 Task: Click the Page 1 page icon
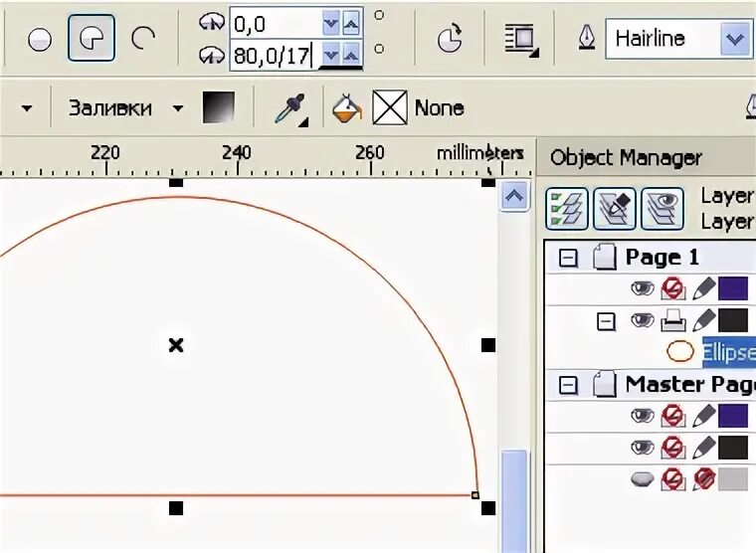tap(604, 257)
